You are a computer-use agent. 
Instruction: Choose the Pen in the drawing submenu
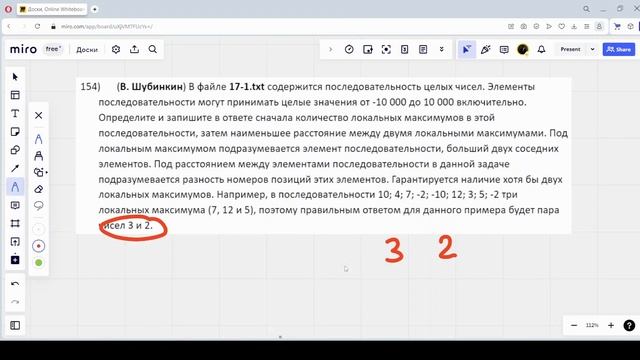(39, 139)
